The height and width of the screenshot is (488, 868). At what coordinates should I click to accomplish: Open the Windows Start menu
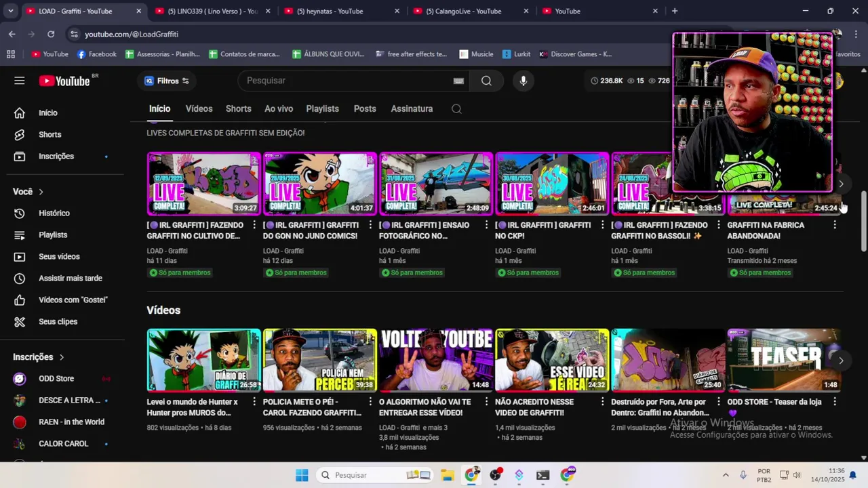302,475
